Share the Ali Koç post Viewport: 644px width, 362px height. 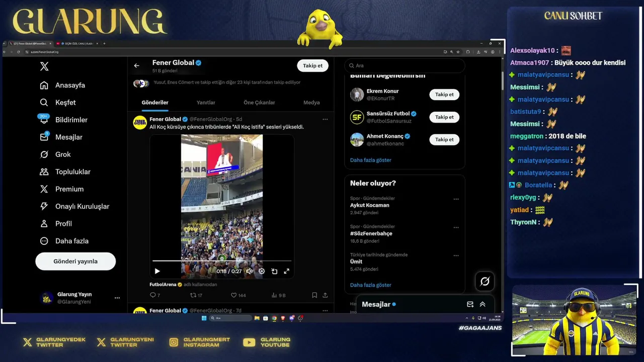(325, 295)
